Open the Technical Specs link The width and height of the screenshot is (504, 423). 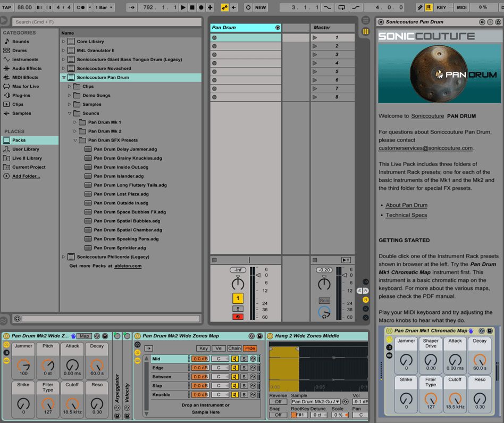pyautogui.click(x=406, y=215)
